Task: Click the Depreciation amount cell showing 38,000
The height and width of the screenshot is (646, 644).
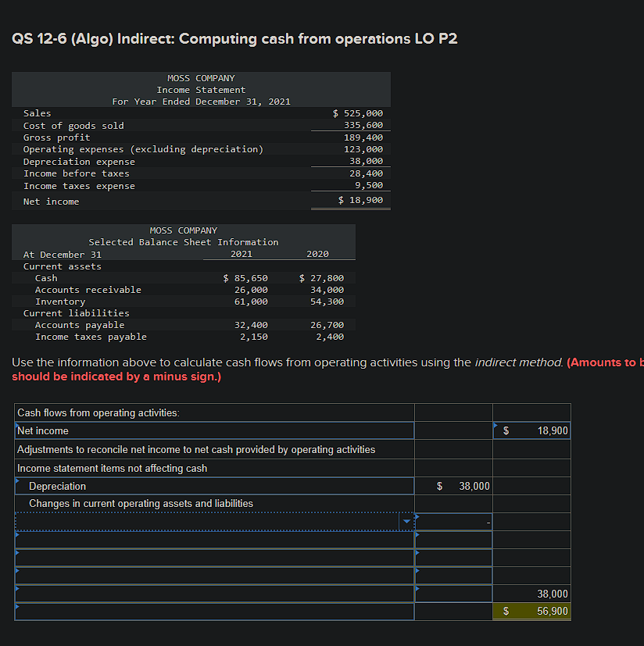Action: pos(453,485)
